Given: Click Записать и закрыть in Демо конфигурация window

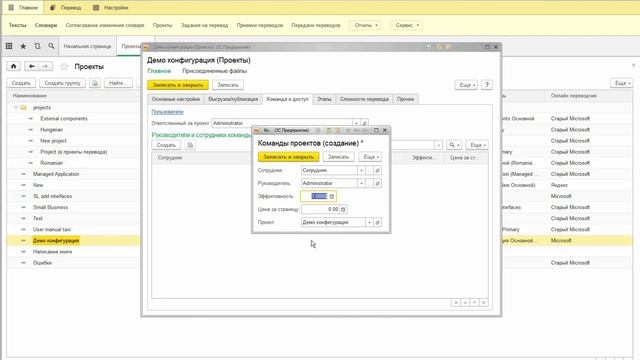Looking at the screenshot, I should pos(178,85).
